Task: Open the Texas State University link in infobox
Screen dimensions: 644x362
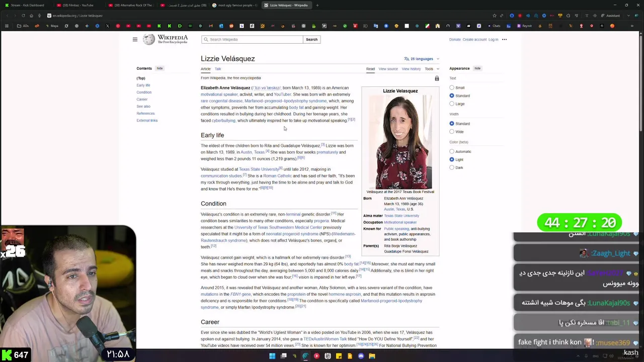Action: coord(401,216)
